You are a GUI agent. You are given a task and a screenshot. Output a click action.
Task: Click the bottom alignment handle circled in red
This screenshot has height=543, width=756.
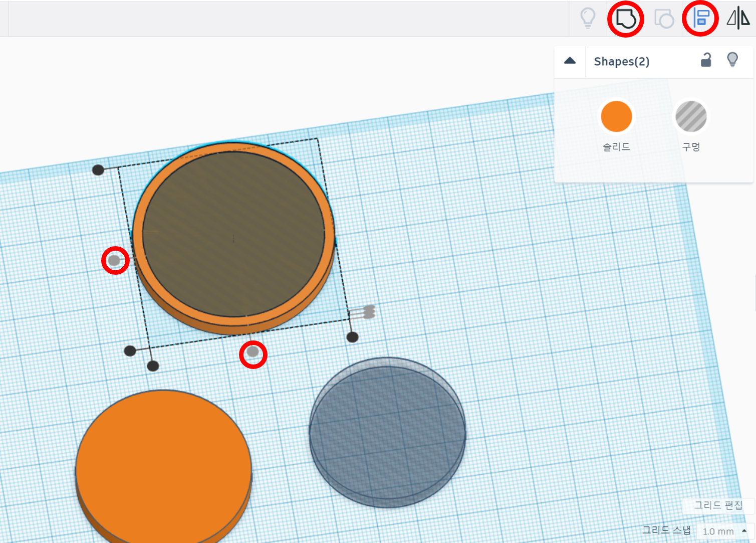coord(253,354)
